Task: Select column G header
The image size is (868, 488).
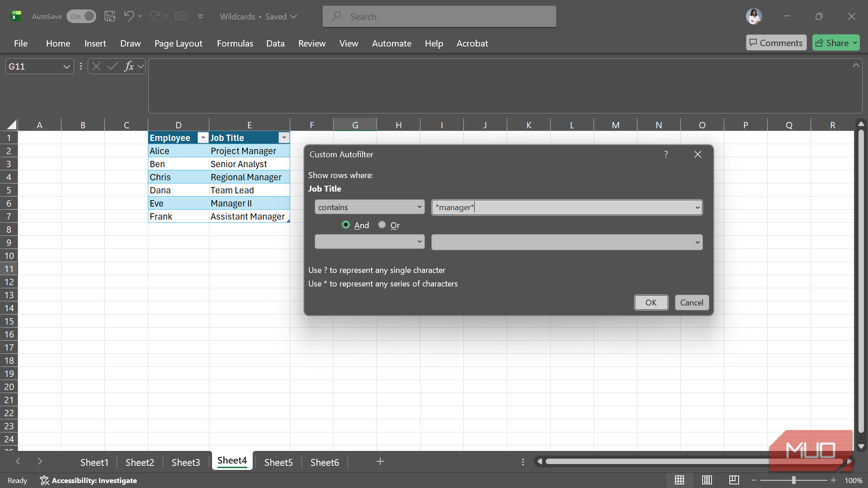Action: click(355, 125)
